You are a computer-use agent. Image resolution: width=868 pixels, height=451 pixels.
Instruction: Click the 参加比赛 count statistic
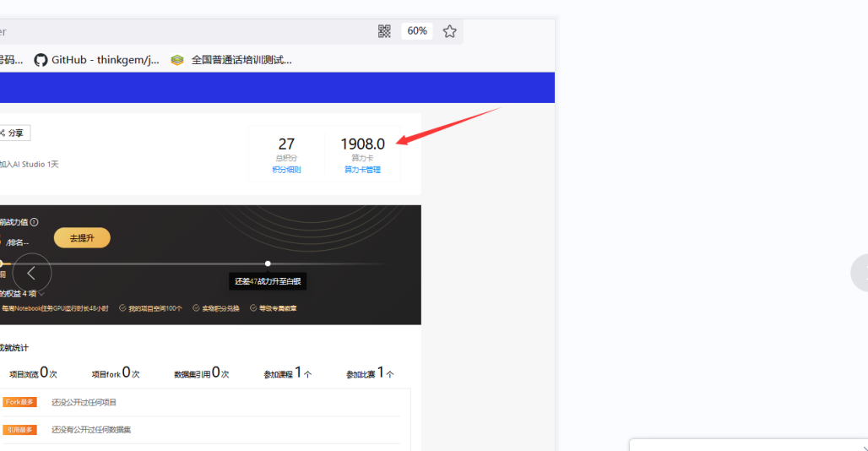(370, 373)
